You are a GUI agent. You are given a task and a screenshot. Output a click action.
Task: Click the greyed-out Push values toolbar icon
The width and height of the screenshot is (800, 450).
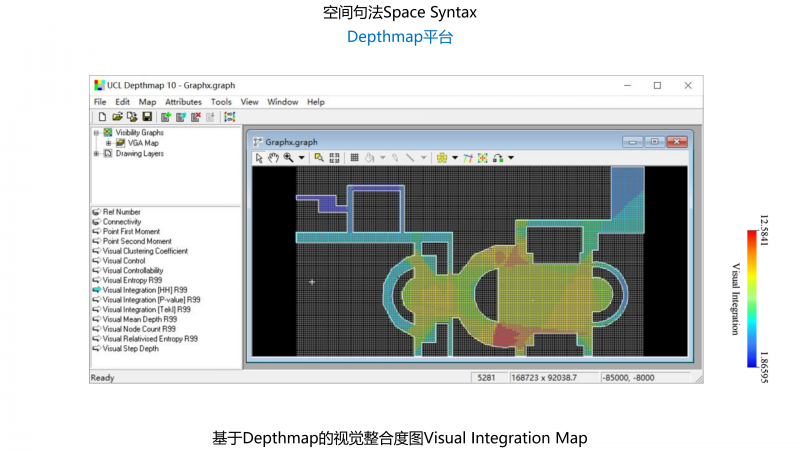pos(210,117)
